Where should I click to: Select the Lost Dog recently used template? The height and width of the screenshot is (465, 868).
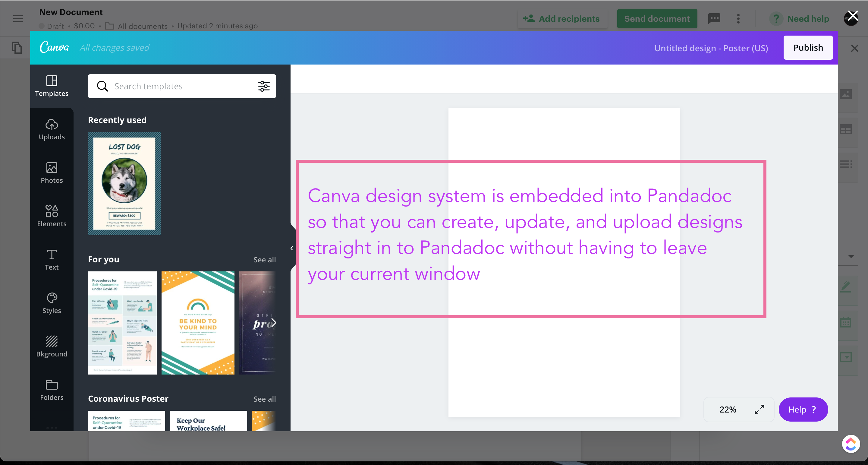pos(124,184)
